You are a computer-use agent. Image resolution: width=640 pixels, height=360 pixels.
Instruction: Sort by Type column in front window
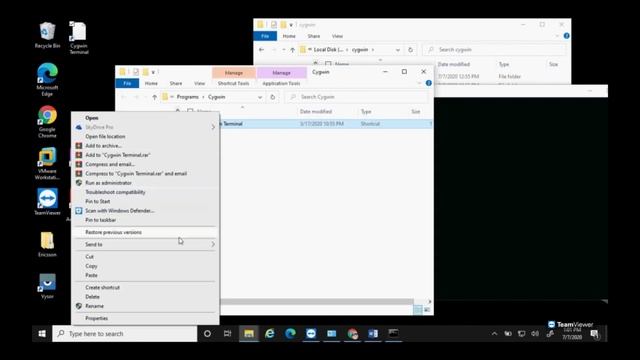366,111
